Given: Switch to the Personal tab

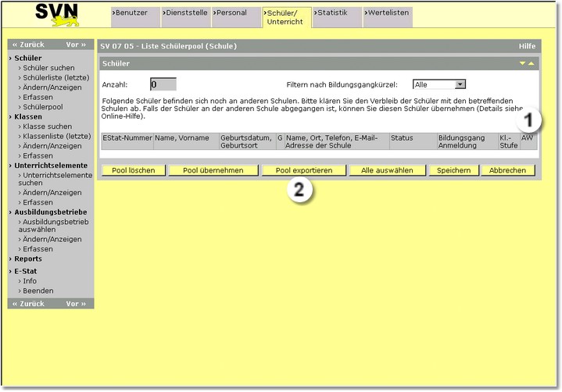Looking at the screenshot, I should click(x=236, y=17).
